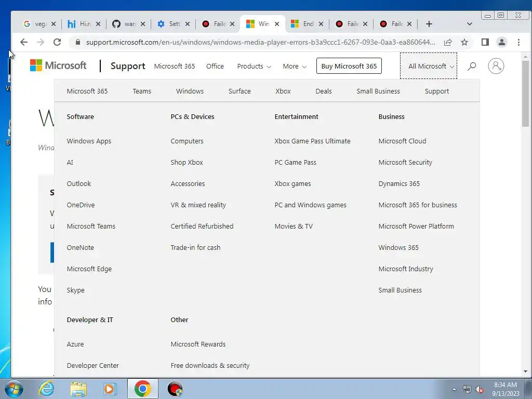Open Movies & TV link
The width and height of the screenshot is (532, 399).
[294, 227]
